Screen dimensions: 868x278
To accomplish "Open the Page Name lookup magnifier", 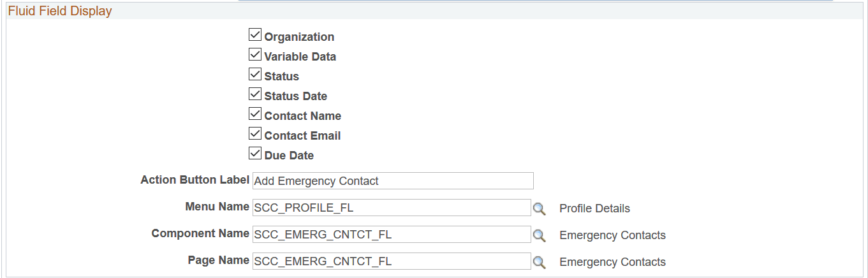I will tap(540, 262).
